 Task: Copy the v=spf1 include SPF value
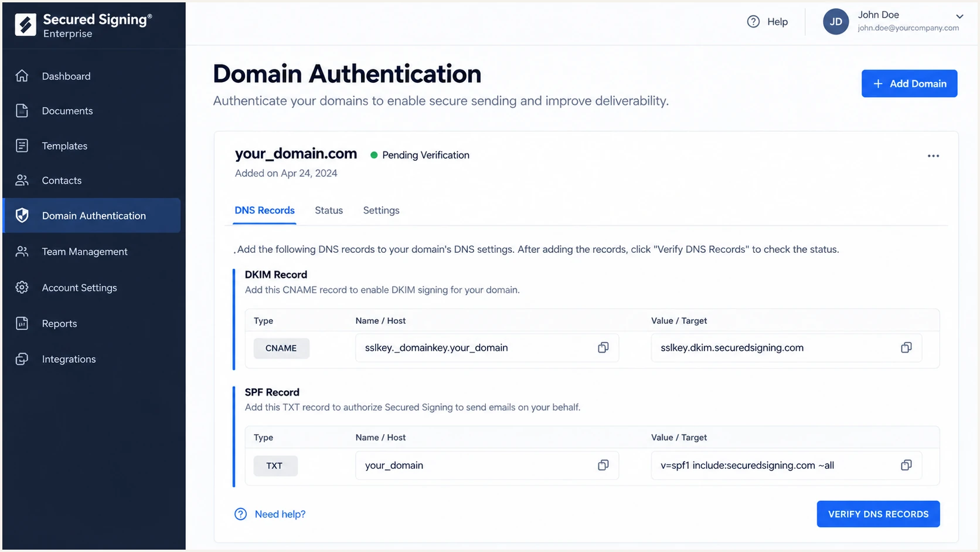(906, 465)
